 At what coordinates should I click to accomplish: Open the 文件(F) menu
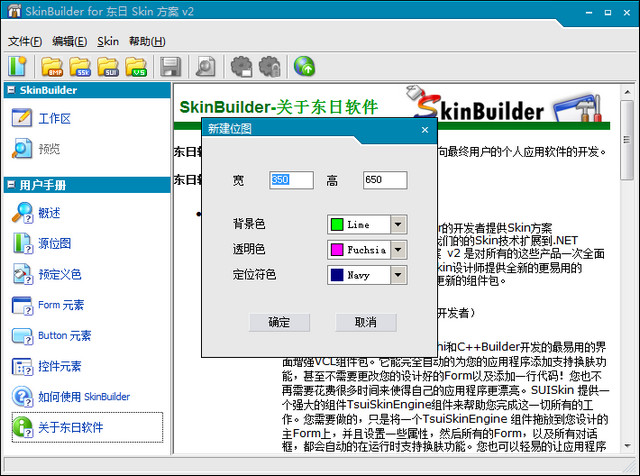pyautogui.click(x=25, y=41)
